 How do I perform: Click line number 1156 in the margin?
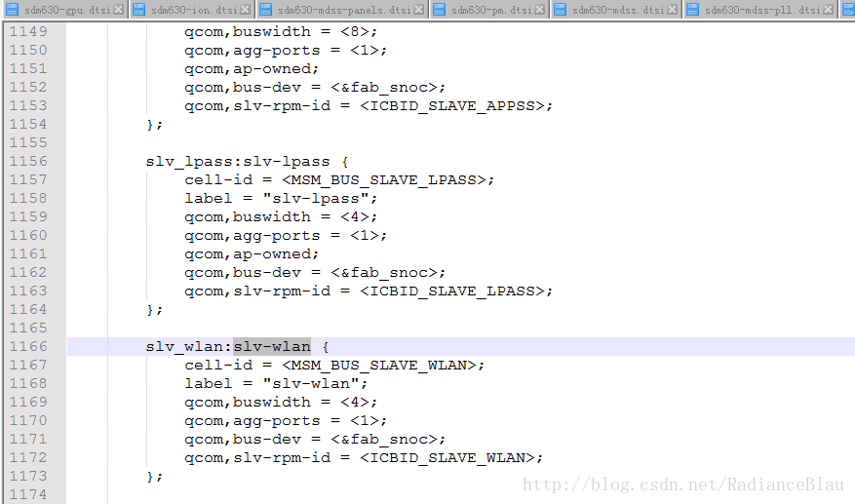(x=28, y=162)
